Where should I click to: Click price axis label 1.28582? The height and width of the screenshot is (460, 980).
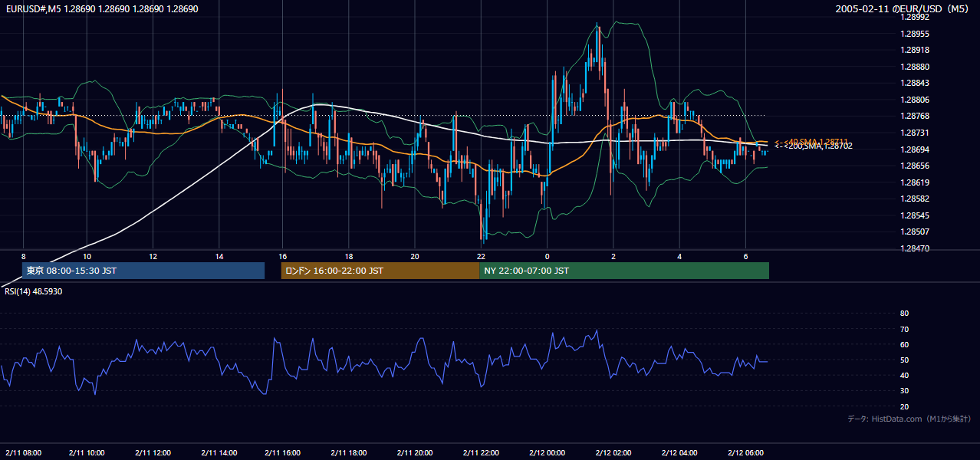915,199
